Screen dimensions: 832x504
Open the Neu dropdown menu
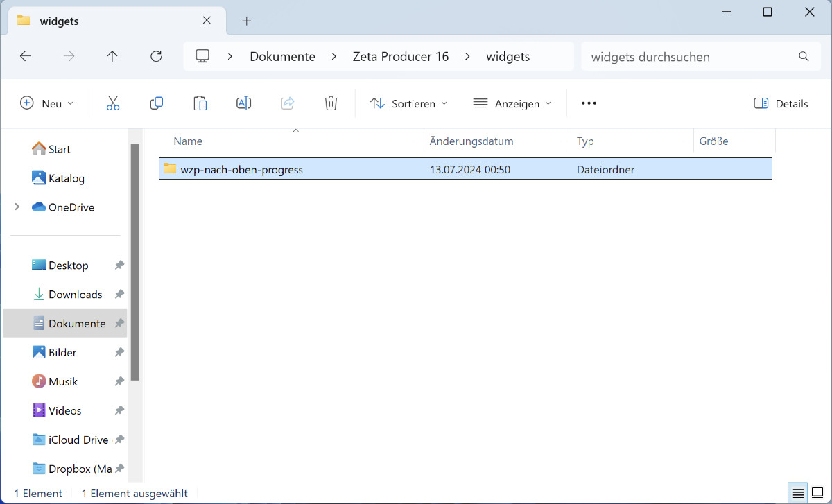[x=47, y=103]
